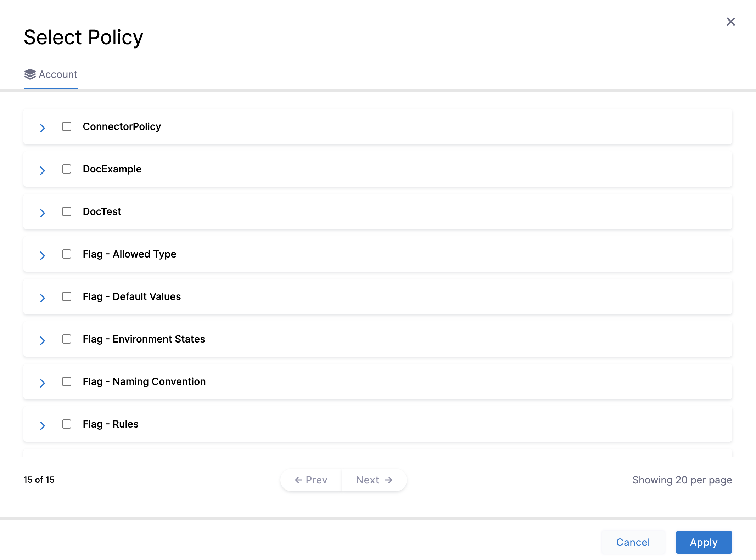Expand the DocTest policy row
The width and height of the screenshot is (756, 560).
pos(43,213)
